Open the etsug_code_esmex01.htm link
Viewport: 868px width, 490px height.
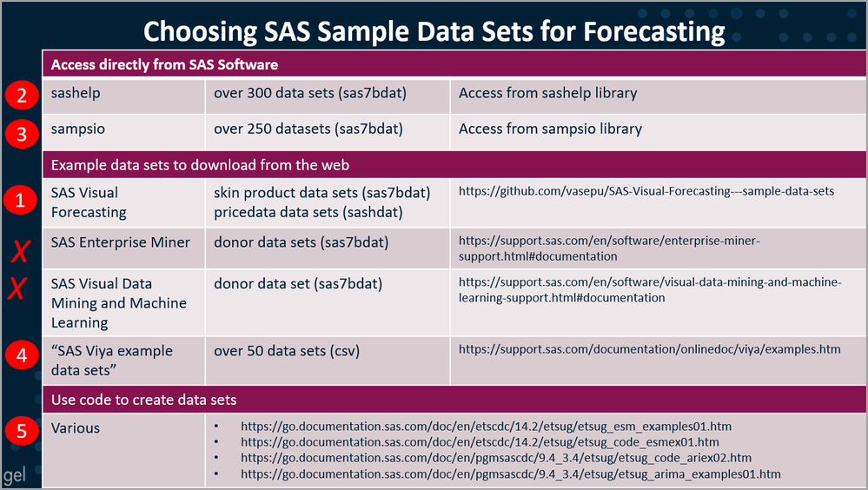click(x=480, y=443)
